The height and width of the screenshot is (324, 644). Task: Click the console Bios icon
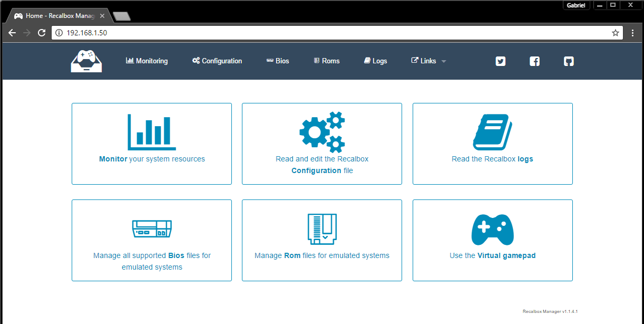click(x=152, y=228)
